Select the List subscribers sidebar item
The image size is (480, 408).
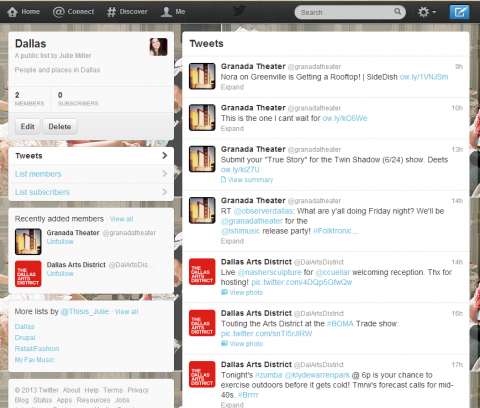(91, 192)
